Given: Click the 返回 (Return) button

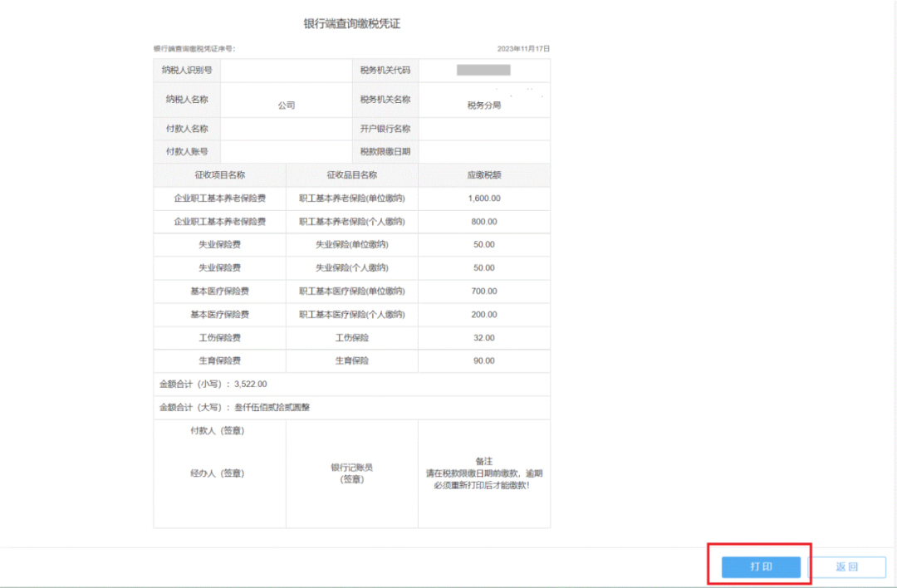Looking at the screenshot, I should point(849,566).
